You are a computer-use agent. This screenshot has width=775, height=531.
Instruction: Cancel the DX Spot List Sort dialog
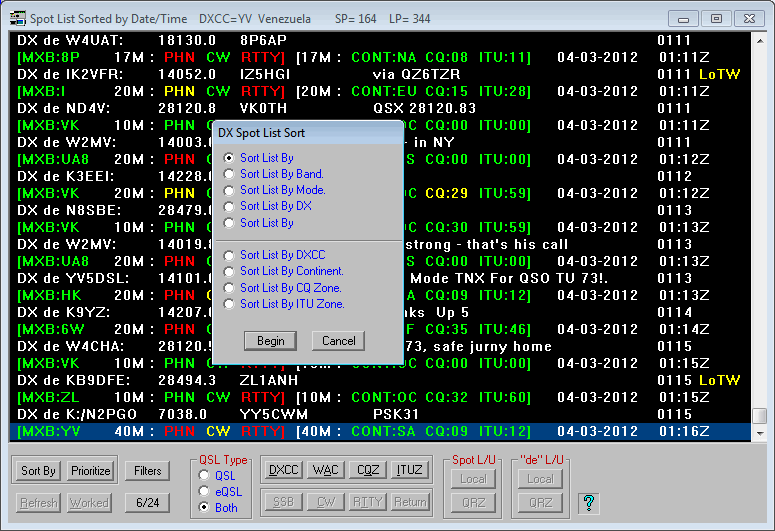click(339, 341)
